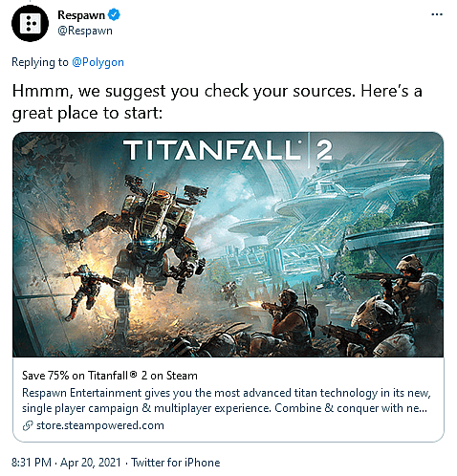Open the Twitter for iPhone source link
The image size is (457, 476).
(176, 463)
